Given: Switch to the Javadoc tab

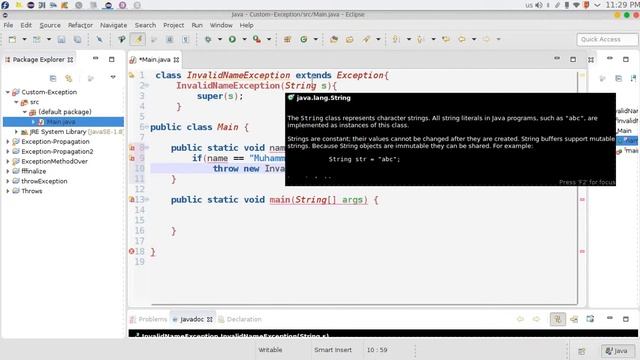Looking at the screenshot, I should pos(192,319).
